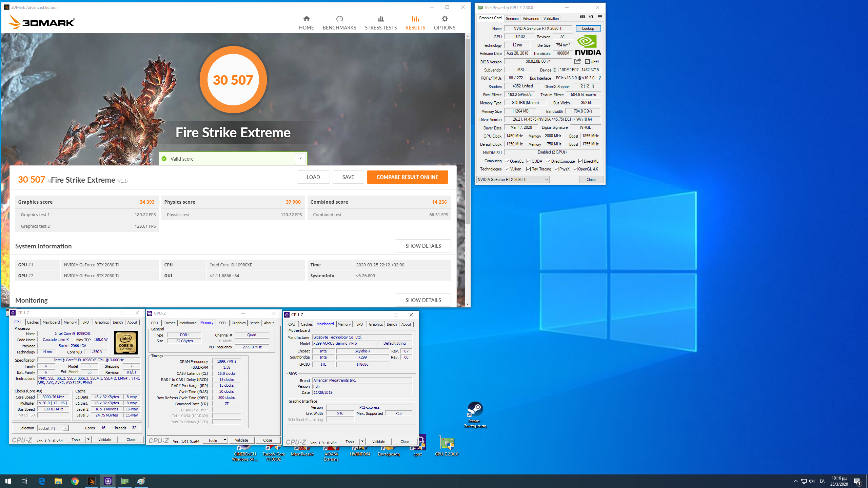Open TurboV Core desktop shortcut
The height and width of the screenshot is (488, 868).
click(273, 453)
